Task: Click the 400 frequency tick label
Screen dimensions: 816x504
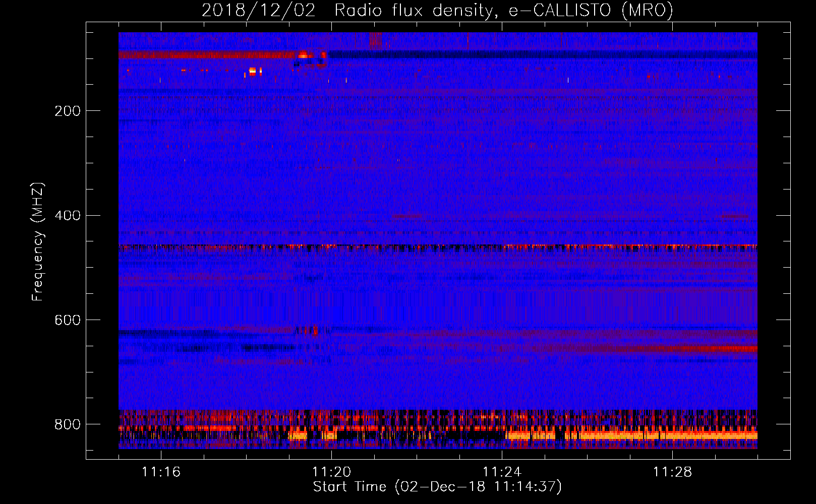Action: 68,216
